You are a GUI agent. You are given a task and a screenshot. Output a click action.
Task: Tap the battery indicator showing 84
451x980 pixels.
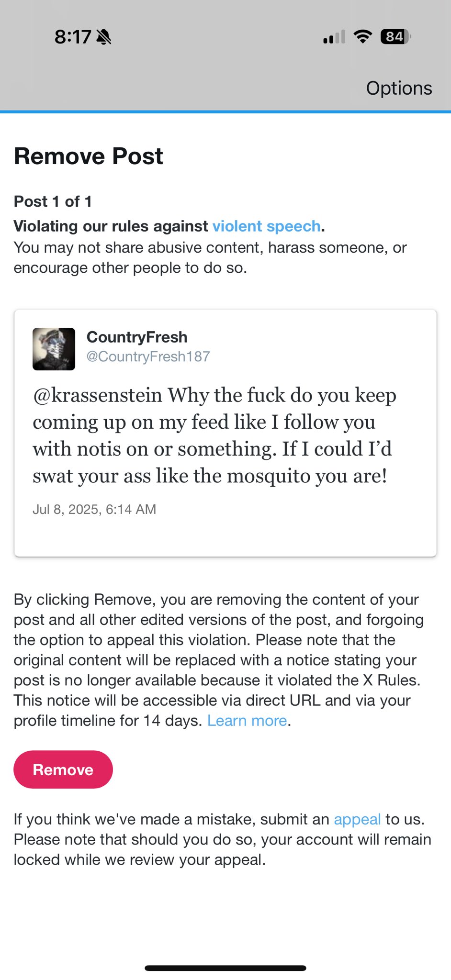coord(395,37)
